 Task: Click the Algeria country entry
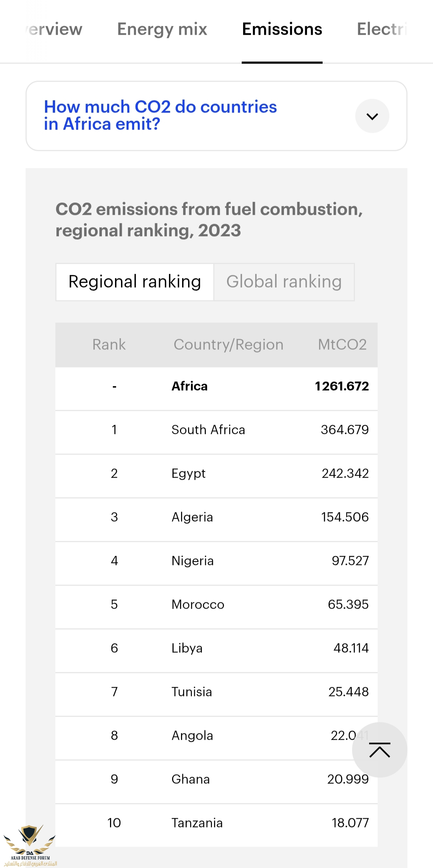click(192, 517)
